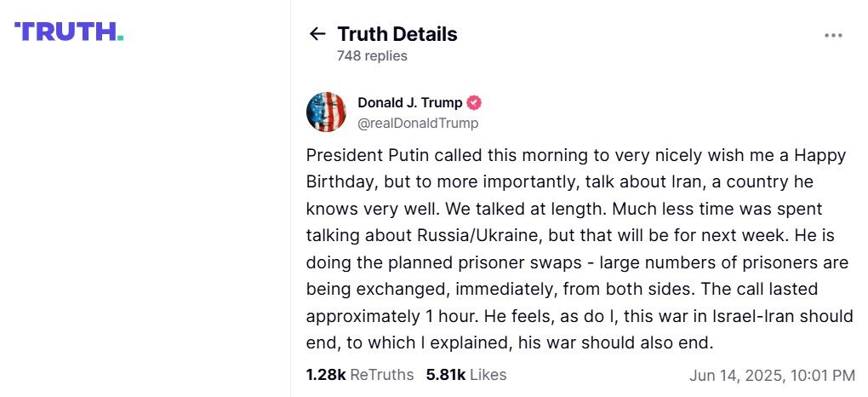Open Donald J. Trump's profile avatar
868x397 pixels.
pyautogui.click(x=326, y=112)
